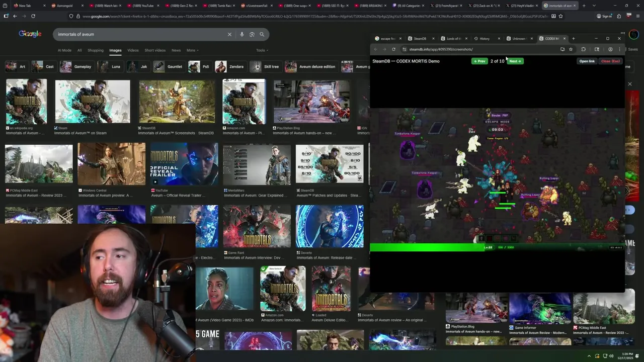Viewport: 644px width, 362px height.
Task: Open a new Firefox tab with the plus
Action: tap(584, 6)
